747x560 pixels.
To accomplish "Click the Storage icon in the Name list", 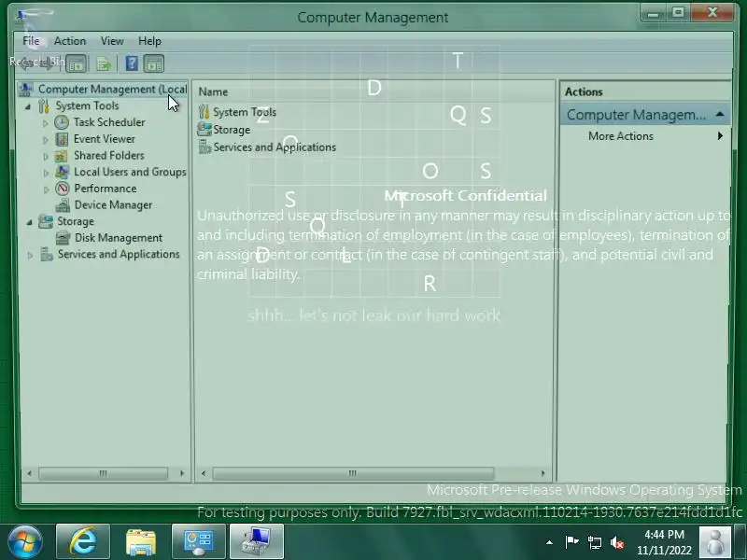I will tap(204, 129).
